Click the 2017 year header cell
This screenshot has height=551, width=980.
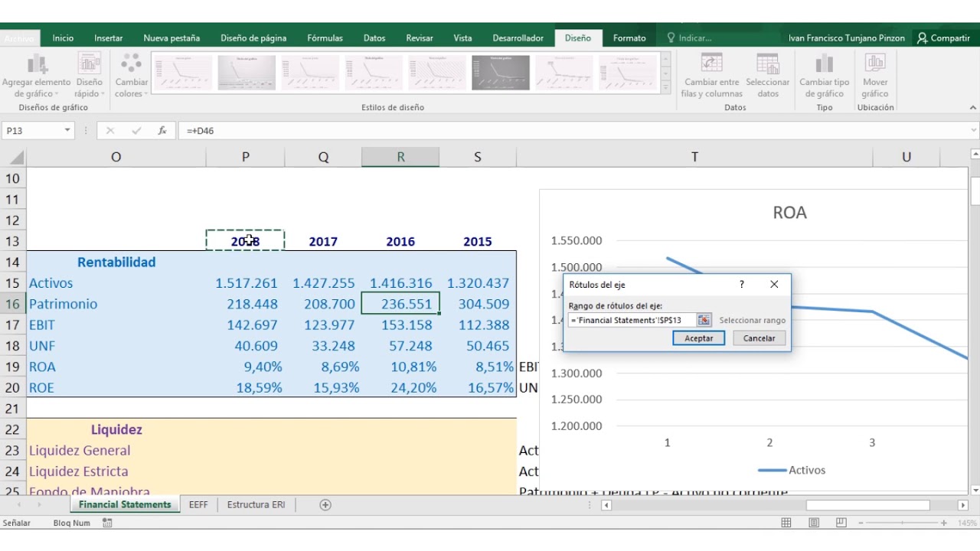click(x=323, y=241)
